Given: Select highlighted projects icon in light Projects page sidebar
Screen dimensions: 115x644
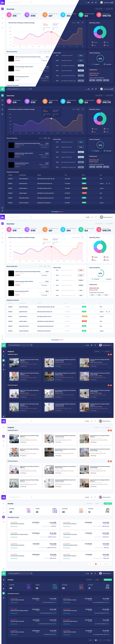Looking at the screenshot, I should 3,436.
